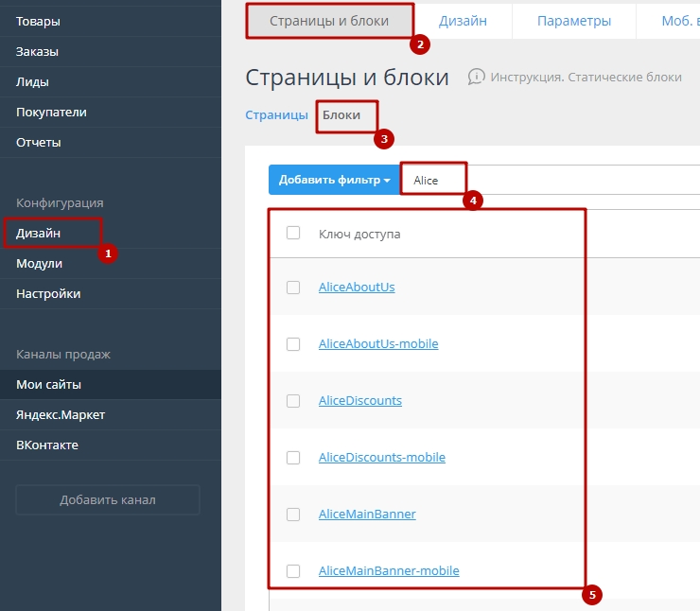Viewport: 700px width, 611px height.
Task: Check the AliceAboutUs row checkbox
Action: (293, 288)
